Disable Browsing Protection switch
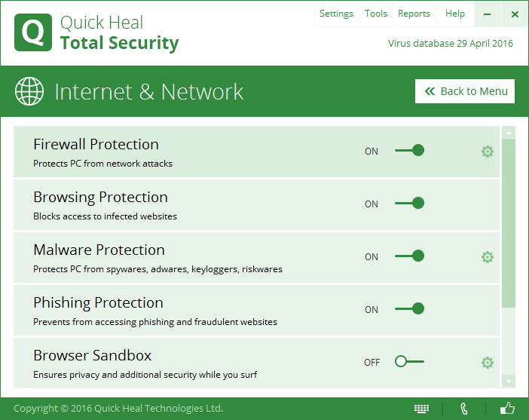This screenshot has height=420, width=529. pos(410,203)
